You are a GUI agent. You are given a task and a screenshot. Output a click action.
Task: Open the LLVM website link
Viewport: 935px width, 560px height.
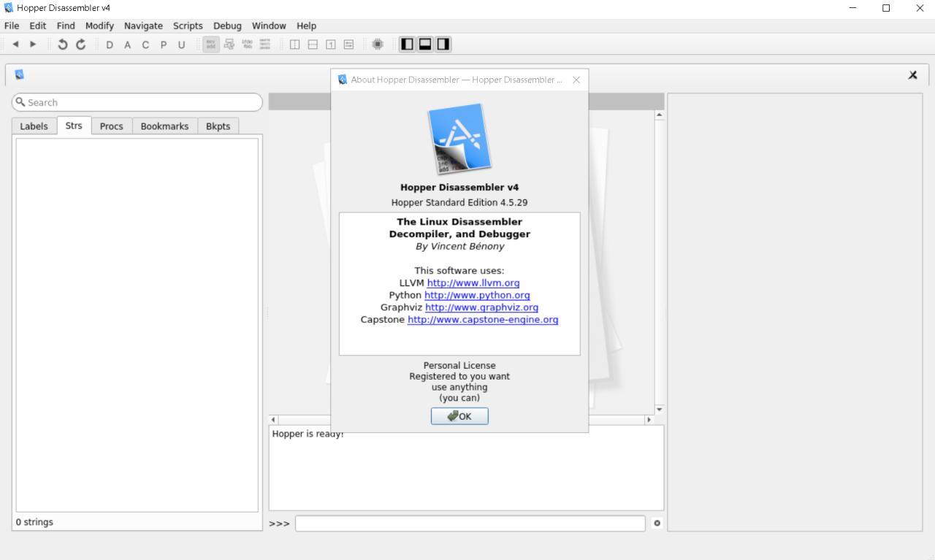point(473,283)
